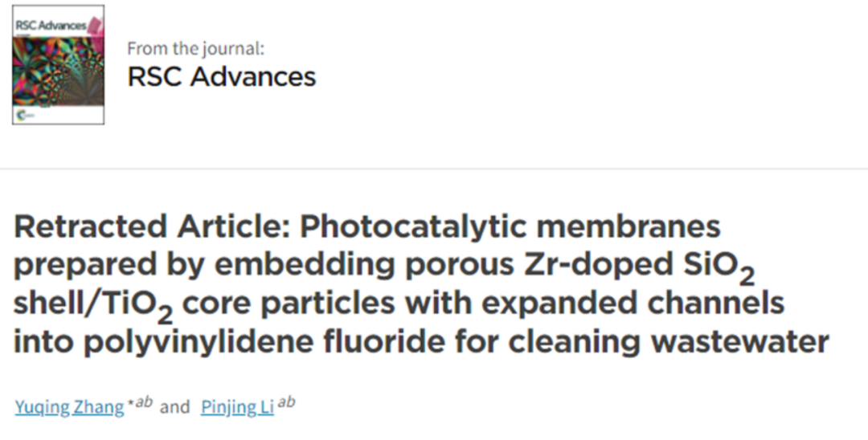Click the word 'Photocatalytic' in the title
868x440 pixels.
click(x=412, y=228)
